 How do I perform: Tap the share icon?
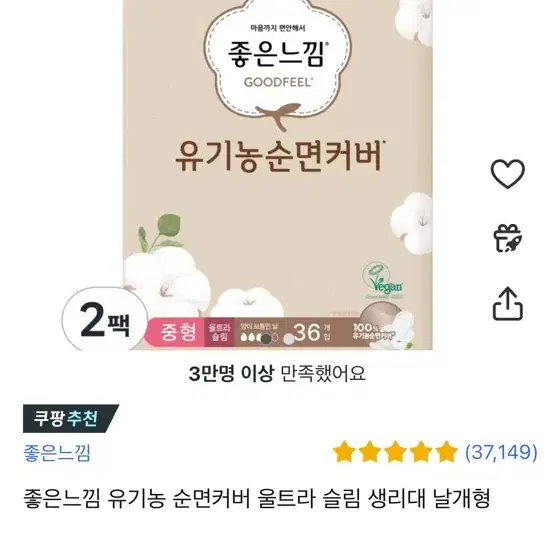(x=508, y=304)
